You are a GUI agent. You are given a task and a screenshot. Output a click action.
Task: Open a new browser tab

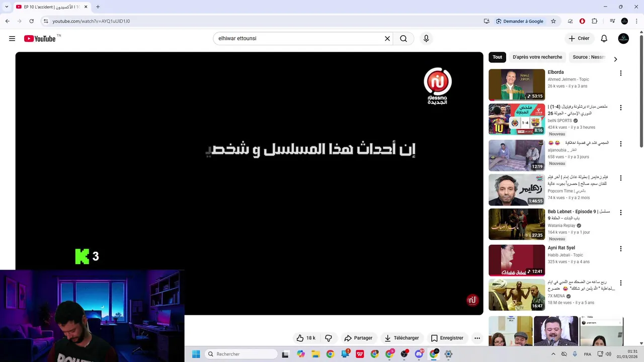pos(98,7)
